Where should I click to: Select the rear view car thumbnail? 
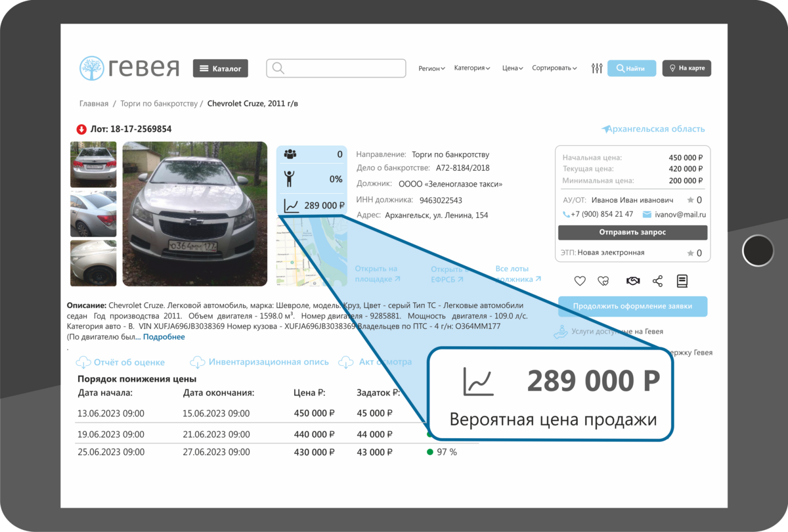pos(93,165)
